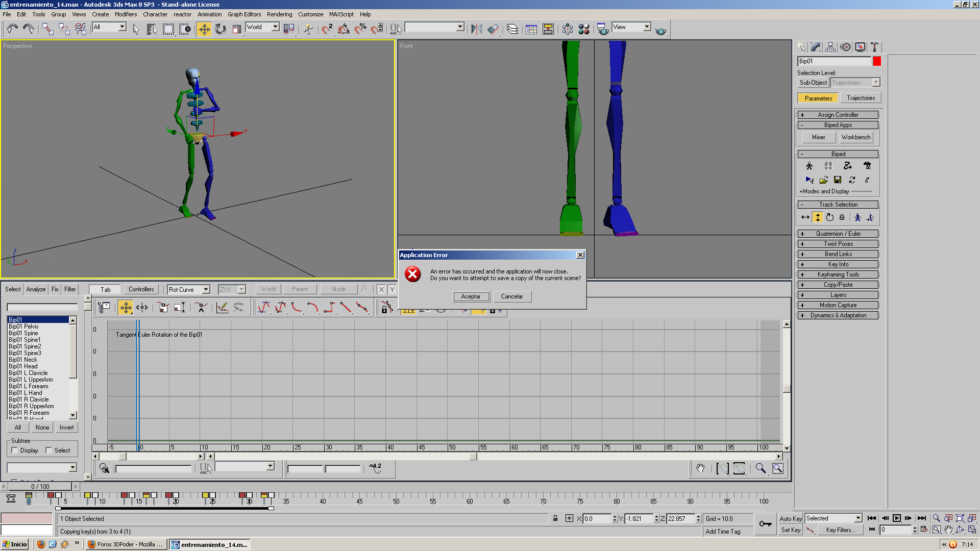Switch to the Trajectories tab
Screen dimensions: 980x551
coord(861,98)
